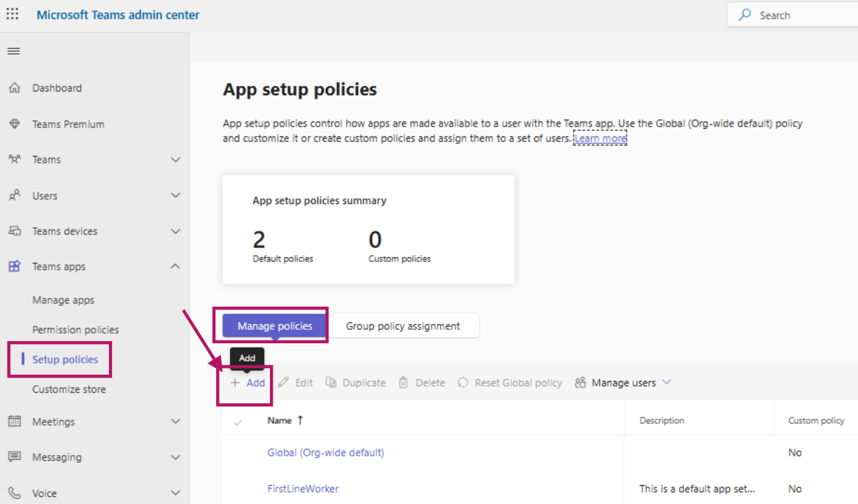Click into the Search input field
Screen dimensions: 858x504
792,15
